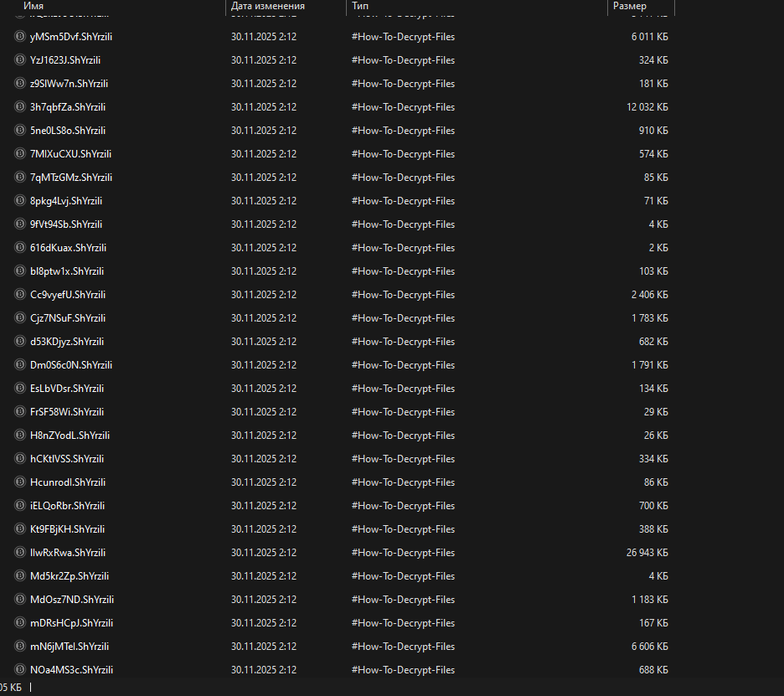
Task: Select file name 8pkg4Lvj.ShYrzili
Action: [x=66, y=201]
